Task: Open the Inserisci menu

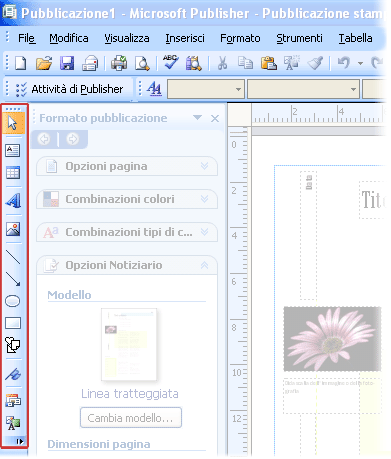Action: point(185,38)
